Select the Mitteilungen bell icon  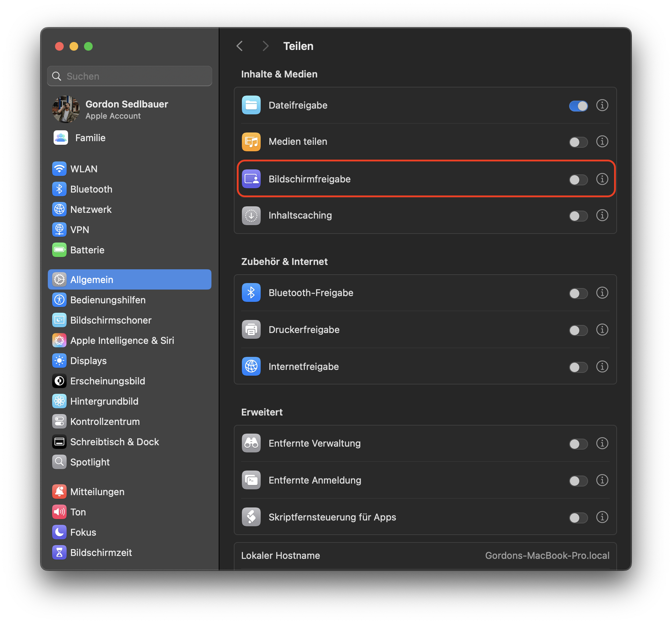tap(59, 492)
